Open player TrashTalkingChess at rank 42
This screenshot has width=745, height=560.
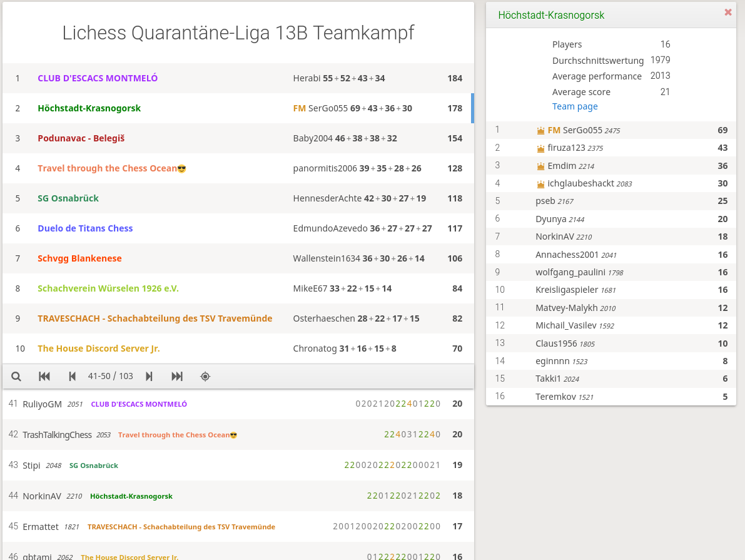pyautogui.click(x=57, y=434)
